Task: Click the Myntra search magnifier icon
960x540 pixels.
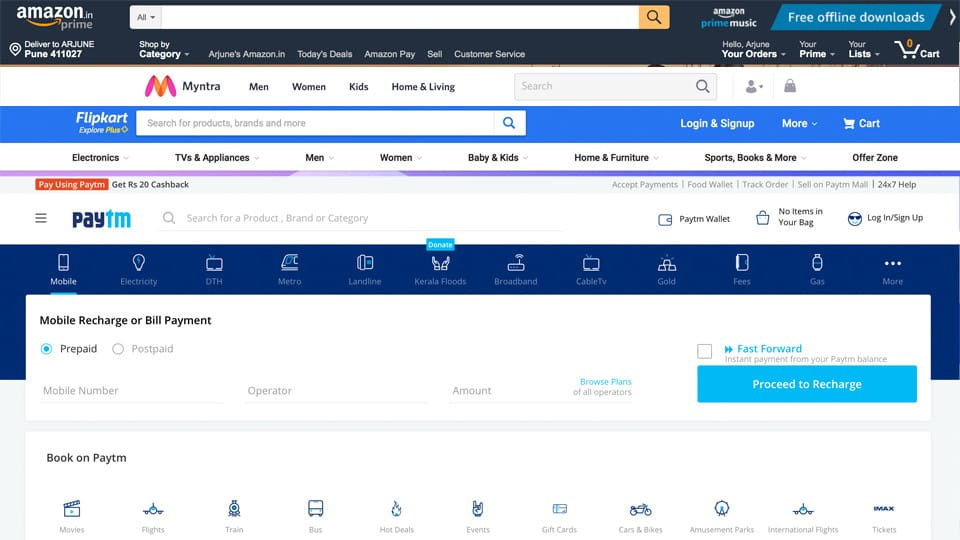Action: (703, 86)
